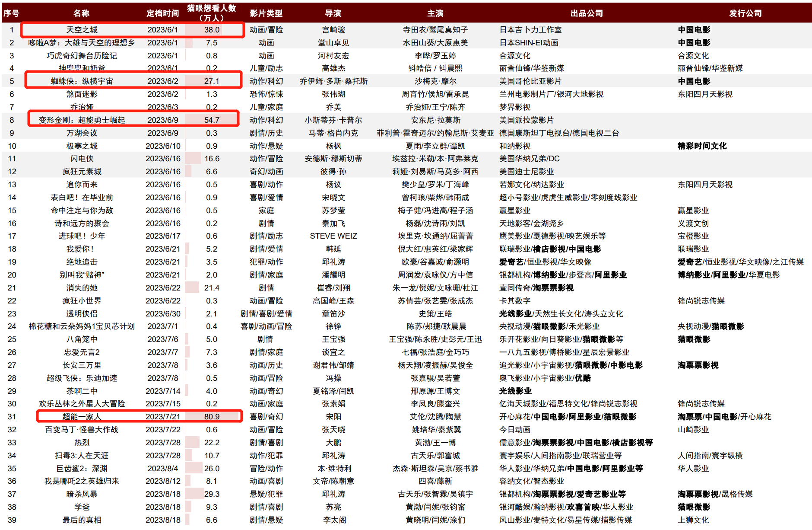This screenshot has height=530, width=812.
Task: Click the title 哆啦A梦：大雄与天空的理想乡
Action: 82,43
